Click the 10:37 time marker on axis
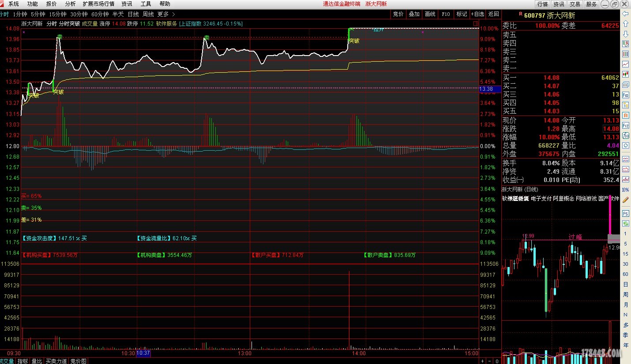Viewport: 631px width, 364px height. pos(143,353)
